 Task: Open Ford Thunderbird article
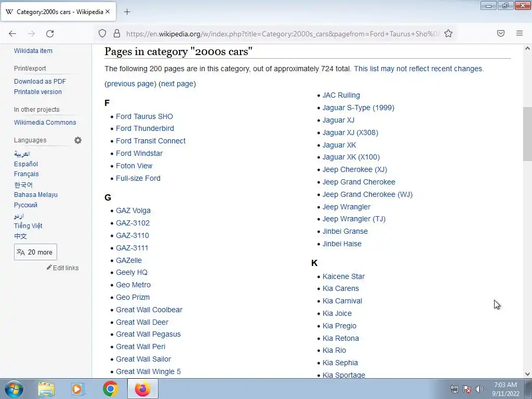point(145,128)
